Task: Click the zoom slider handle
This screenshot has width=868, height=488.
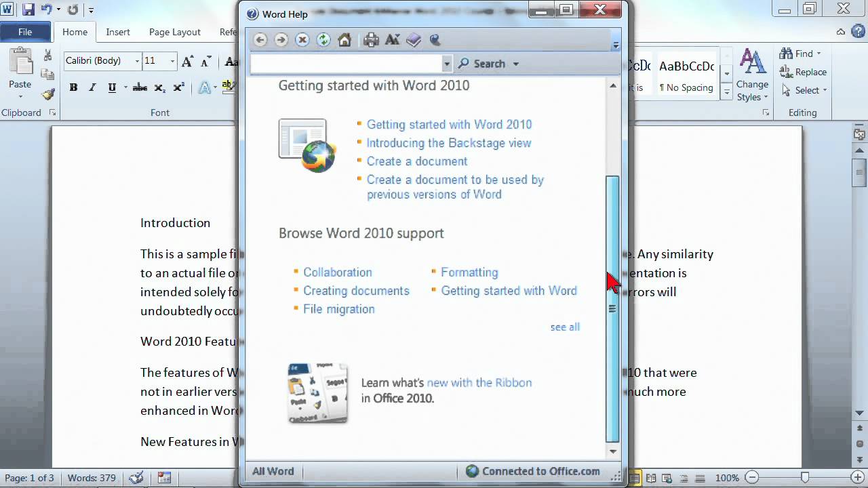Action: click(x=805, y=478)
